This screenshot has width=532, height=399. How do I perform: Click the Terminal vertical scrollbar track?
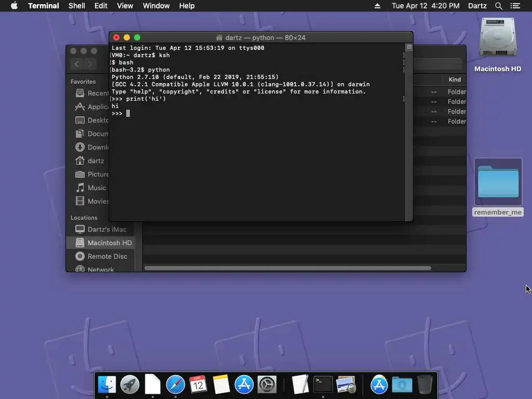(409, 136)
